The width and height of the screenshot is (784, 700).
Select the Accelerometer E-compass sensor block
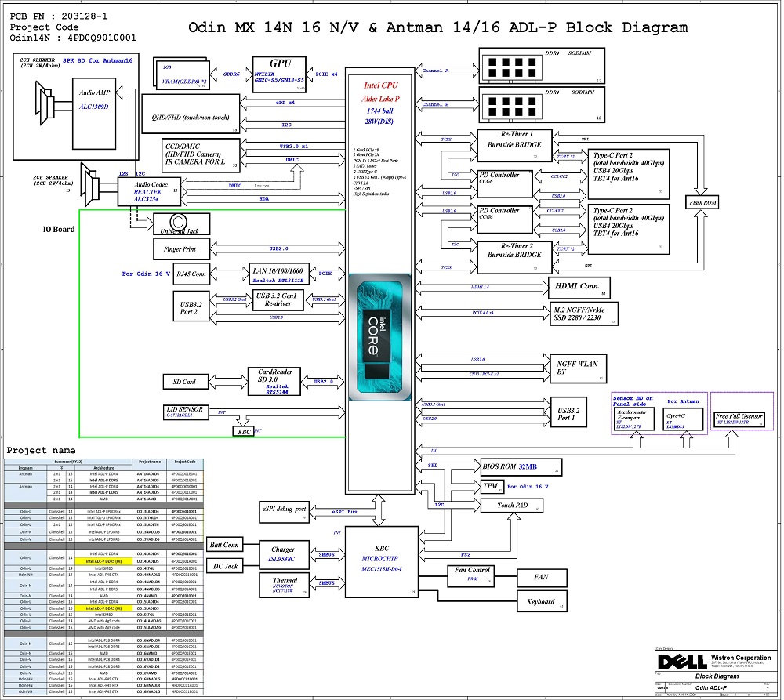pos(634,419)
